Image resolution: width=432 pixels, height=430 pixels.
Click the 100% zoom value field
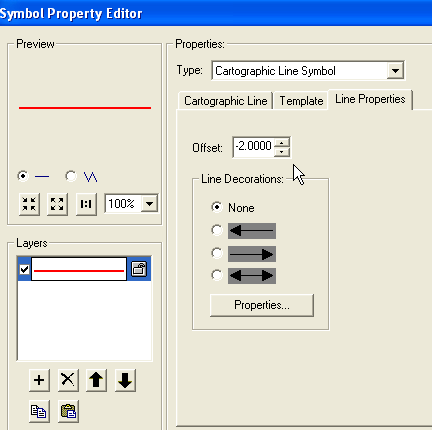pos(123,203)
